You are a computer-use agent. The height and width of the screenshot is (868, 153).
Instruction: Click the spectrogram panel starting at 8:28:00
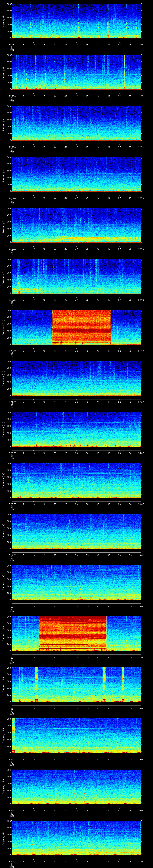pos(77,736)
